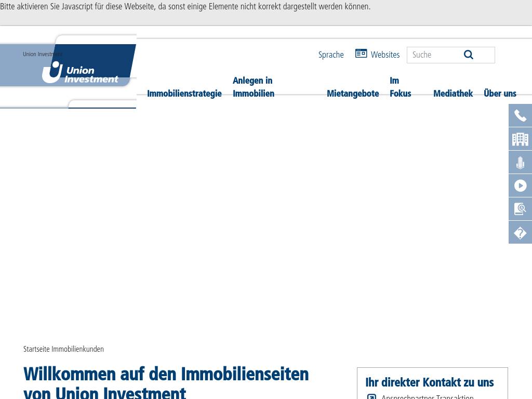Click the phone contact sidebar icon
This screenshot has width=532, height=399.
coord(520,115)
